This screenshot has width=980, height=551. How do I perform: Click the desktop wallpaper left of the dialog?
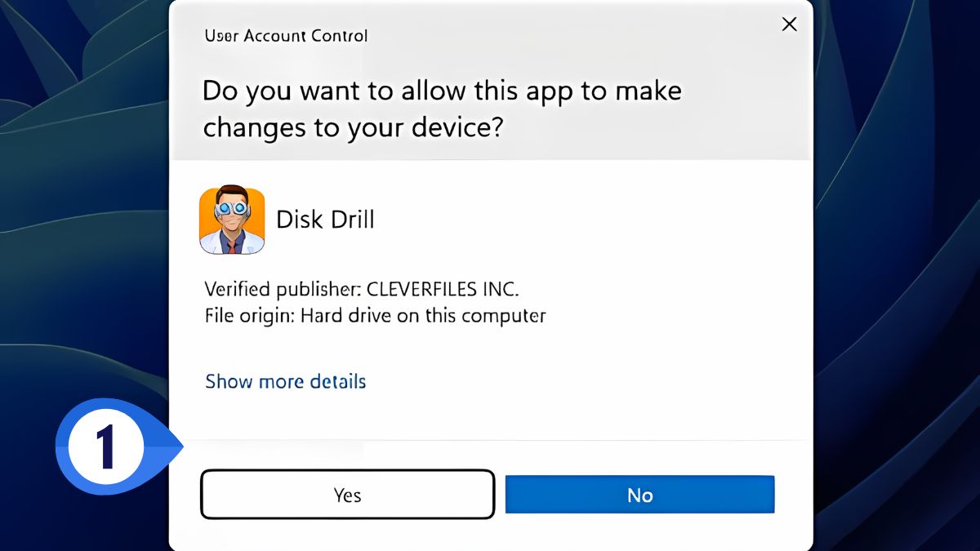[x=82, y=245]
